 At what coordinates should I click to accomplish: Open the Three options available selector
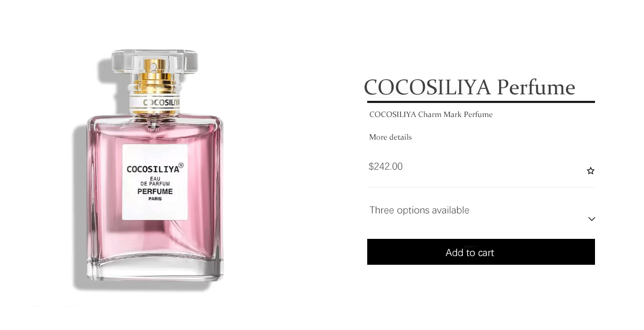coord(481,213)
